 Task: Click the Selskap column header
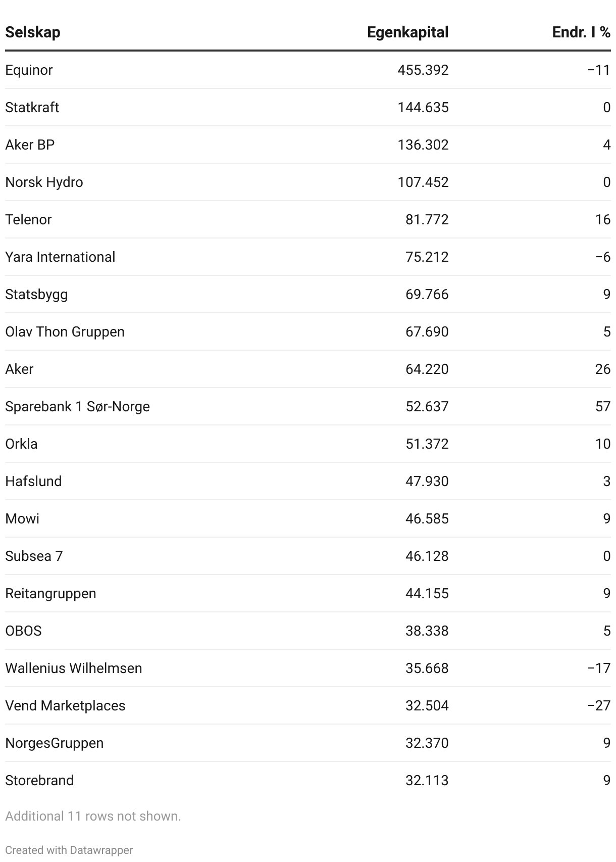[x=33, y=32]
